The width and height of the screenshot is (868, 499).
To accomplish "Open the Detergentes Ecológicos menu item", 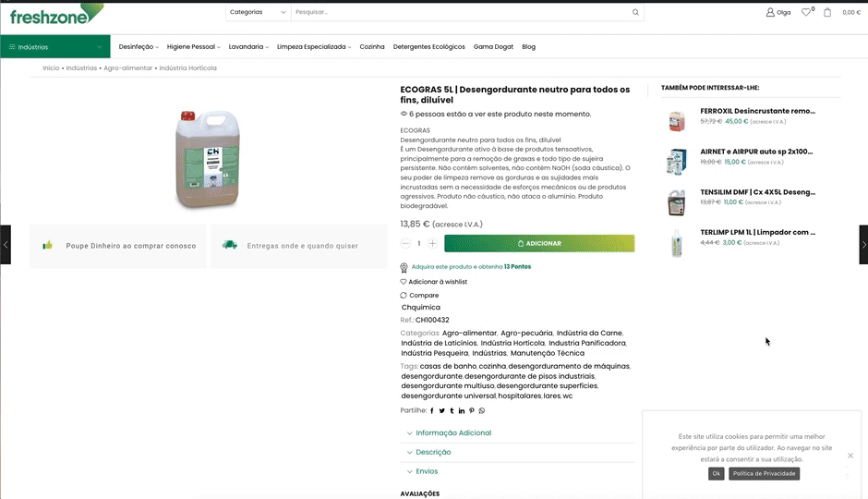I will 429,47.
